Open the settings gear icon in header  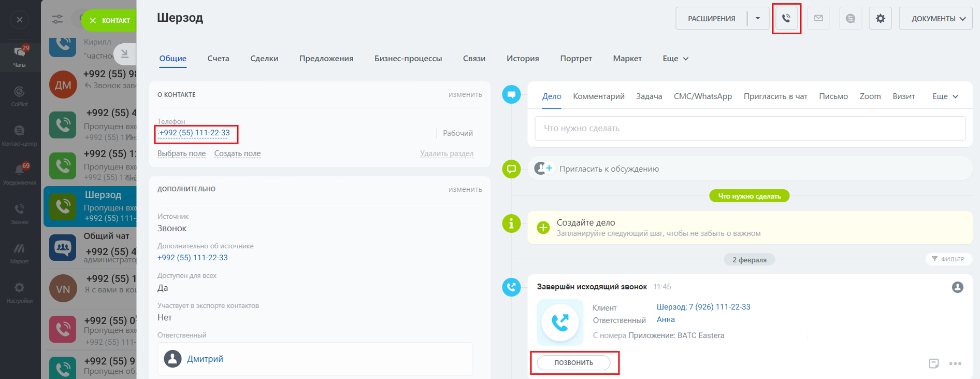[x=880, y=19]
